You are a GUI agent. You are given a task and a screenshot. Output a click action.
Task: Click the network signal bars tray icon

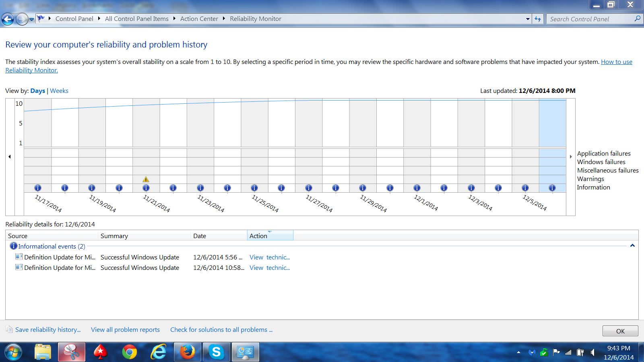(x=568, y=352)
